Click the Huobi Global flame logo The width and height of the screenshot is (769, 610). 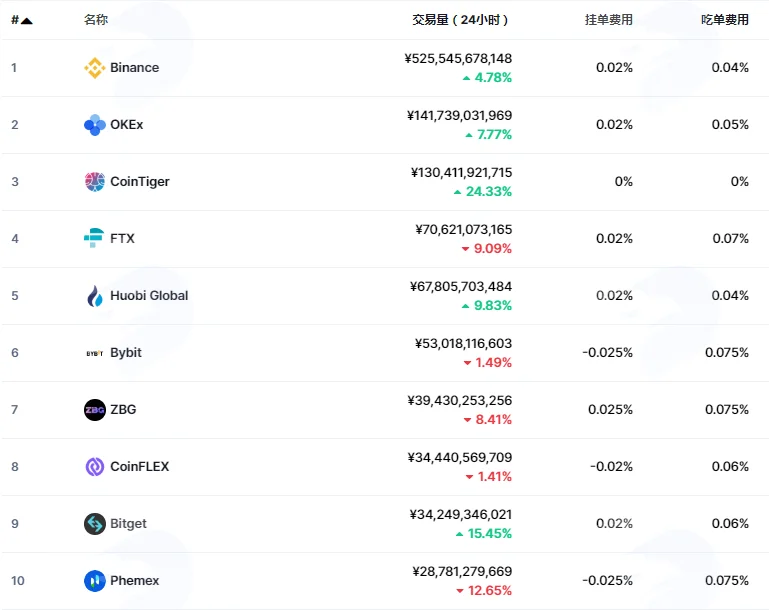[x=95, y=296]
